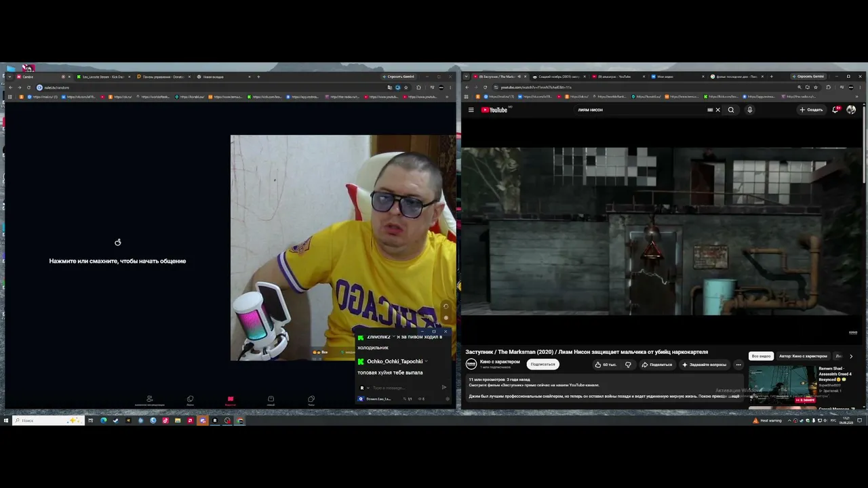This screenshot has width=868, height=488.
Task: Open the rightmost rulet.tv bottom bar icon
Action: click(311, 399)
